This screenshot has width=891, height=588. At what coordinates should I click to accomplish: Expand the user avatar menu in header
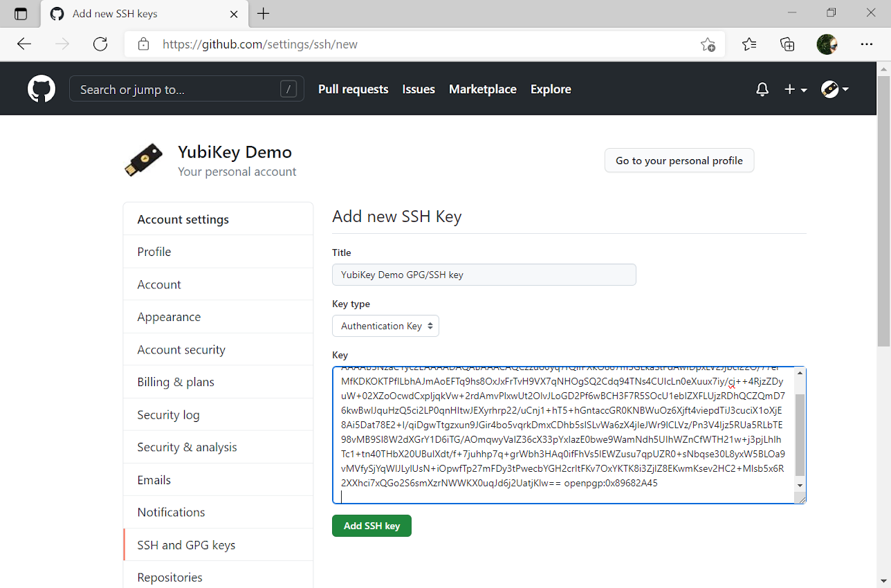coord(834,89)
